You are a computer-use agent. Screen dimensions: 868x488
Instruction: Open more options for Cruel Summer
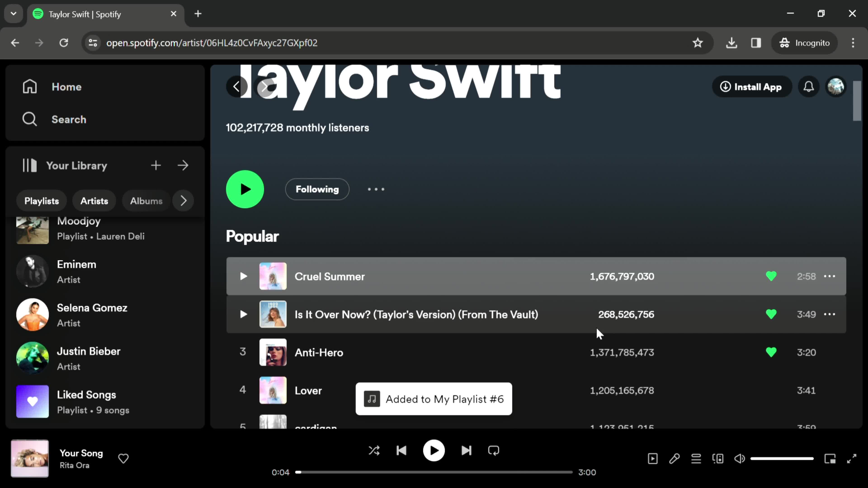point(829,277)
